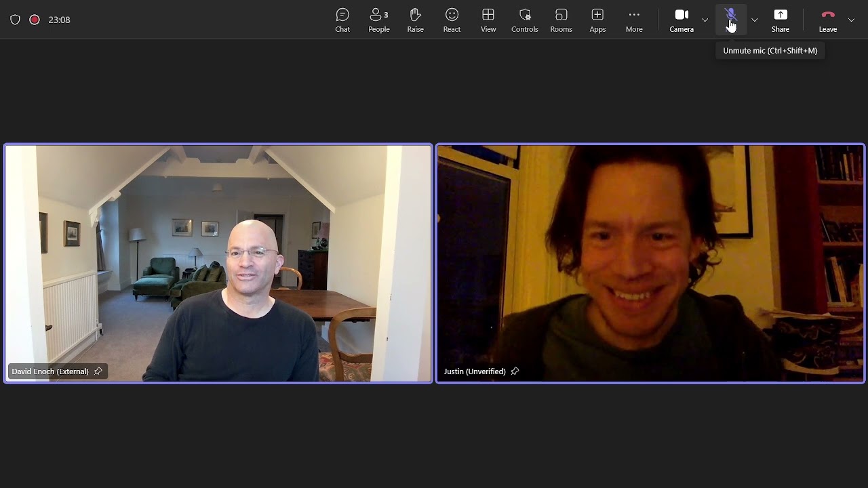The height and width of the screenshot is (488, 868).
Task: Open the Chat panel
Action: click(x=342, y=20)
